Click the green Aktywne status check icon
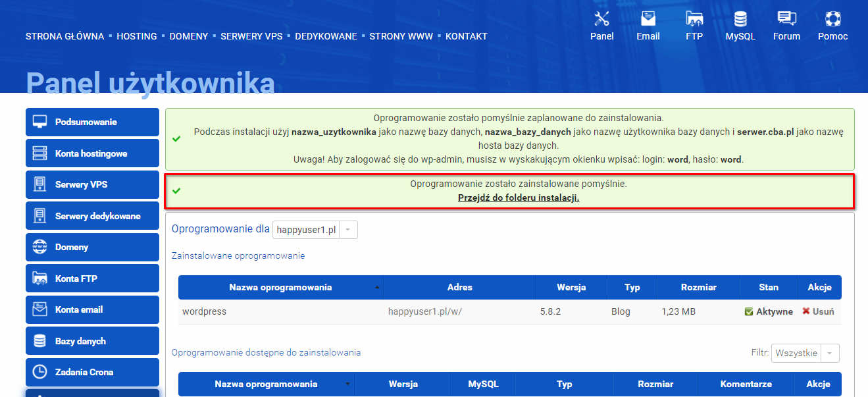This screenshot has height=397, width=868. click(749, 311)
